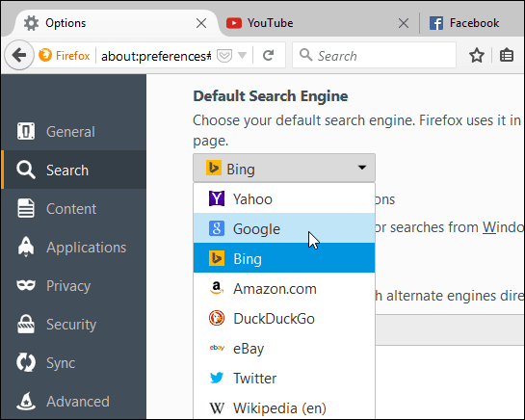Pick DuckDuckGo in the dropdown list
Image resolution: width=525 pixels, height=420 pixels.
pos(284,318)
